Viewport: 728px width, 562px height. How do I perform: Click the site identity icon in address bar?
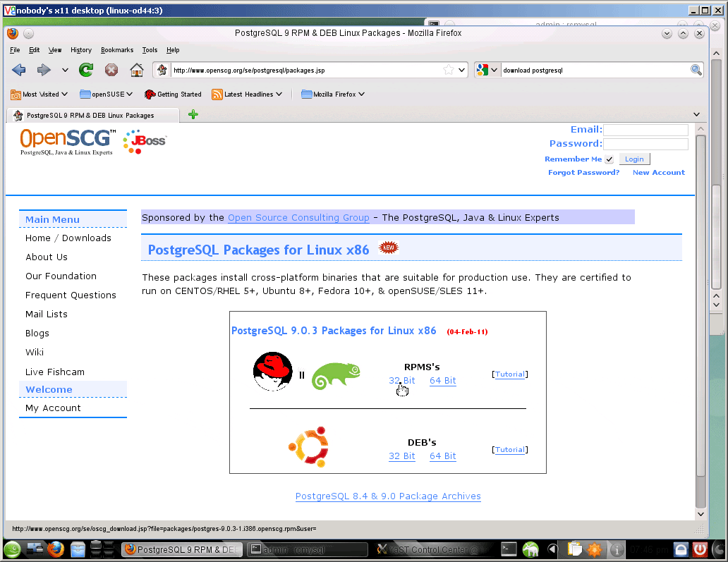pyautogui.click(x=162, y=70)
